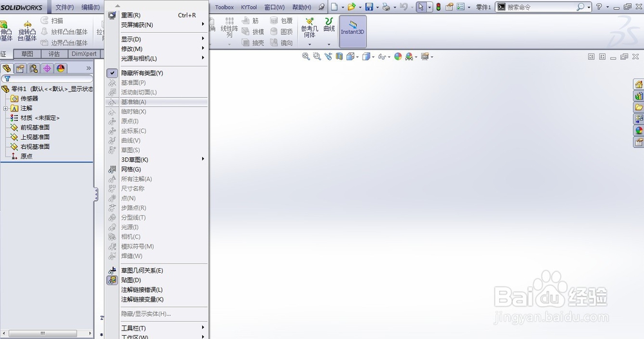Open the FeatureManager design tree tab
Viewport: 644px width, 339px height.
click(6, 68)
